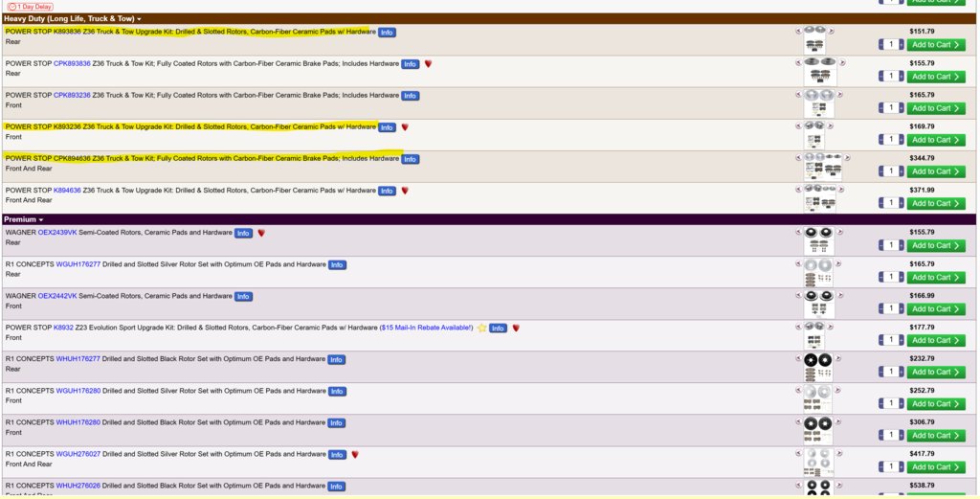Open Info for R1 Concepts WGUH176280
This screenshot has width=980, height=499.
coord(337,392)
